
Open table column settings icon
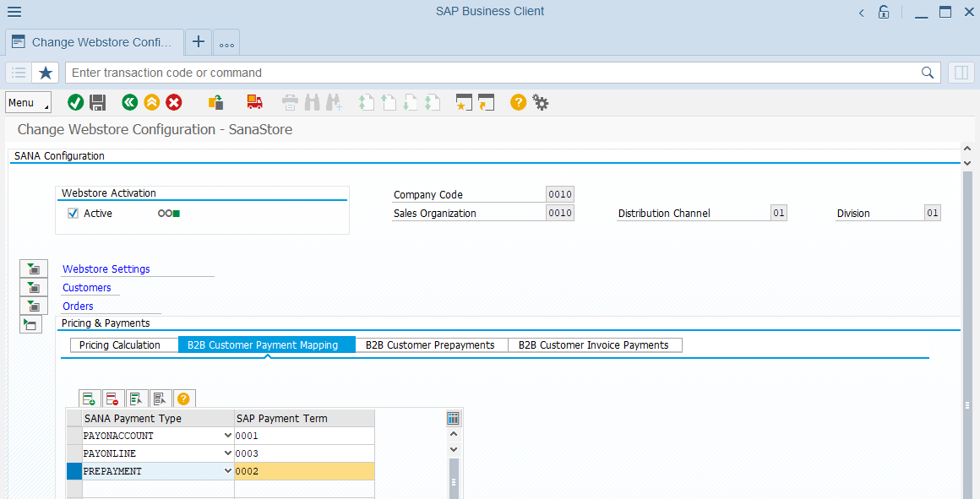[453, 419]
